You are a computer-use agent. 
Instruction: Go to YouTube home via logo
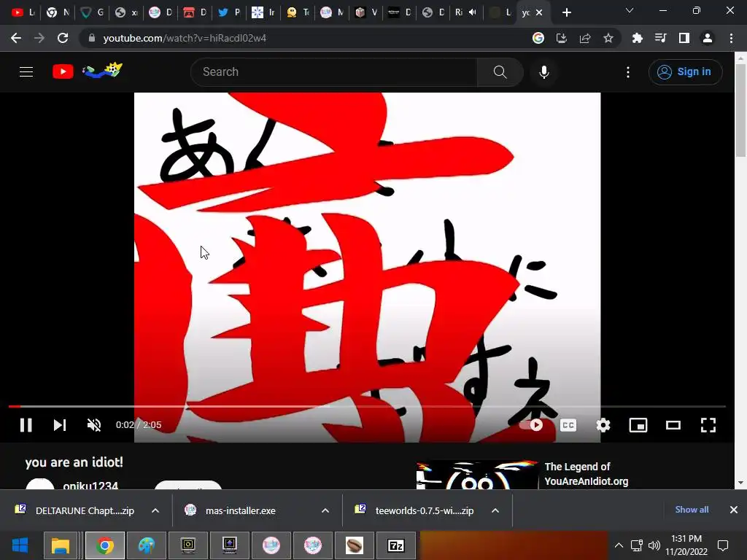[x=63, y=71]
